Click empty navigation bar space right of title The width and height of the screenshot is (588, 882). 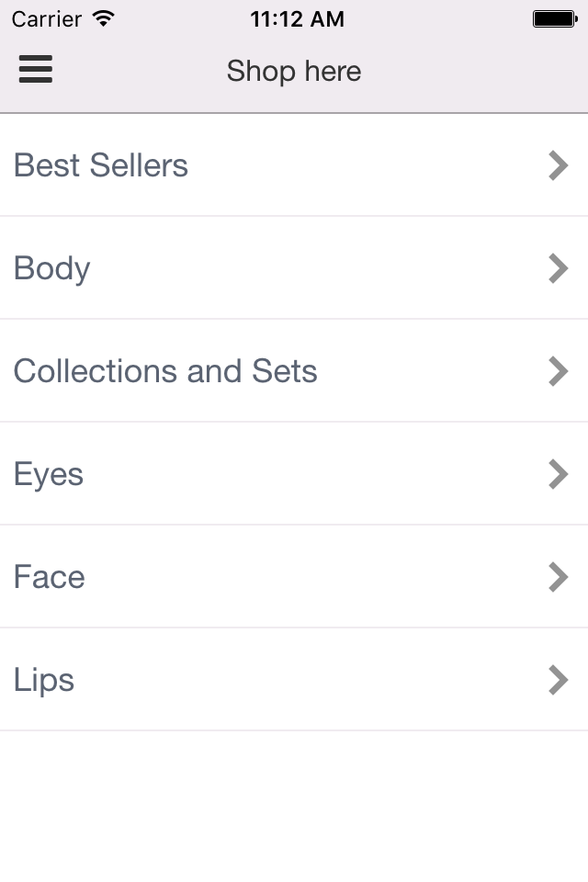(x=474, y=72)
